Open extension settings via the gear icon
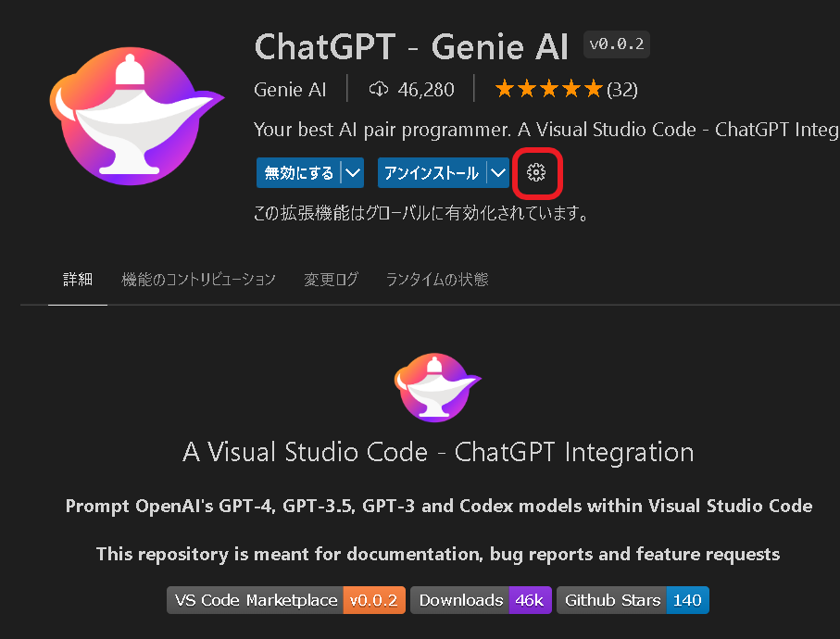Image resolution: width=840 pixels, height=639 pixels. coord(538,173)
